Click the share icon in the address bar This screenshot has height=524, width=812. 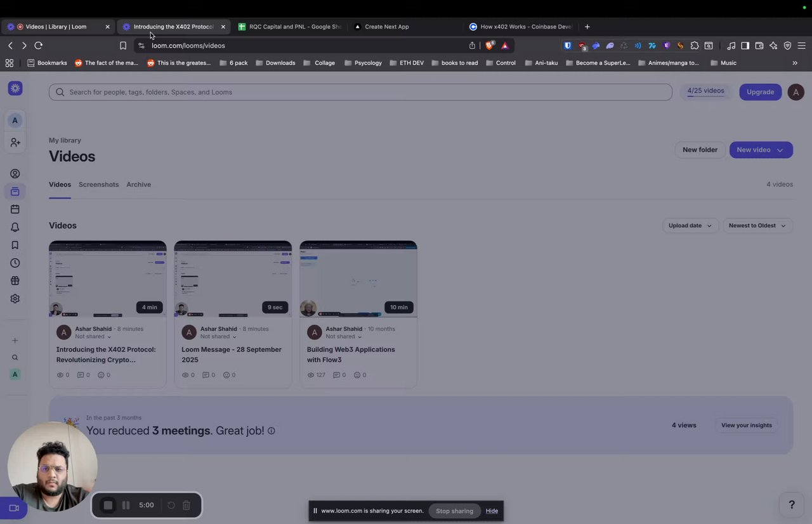472,46
